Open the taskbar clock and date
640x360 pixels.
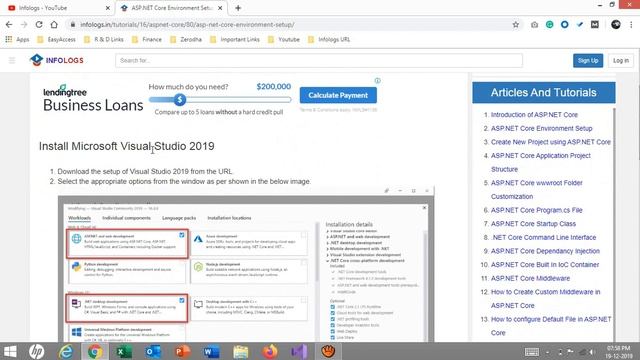(619, 352)
